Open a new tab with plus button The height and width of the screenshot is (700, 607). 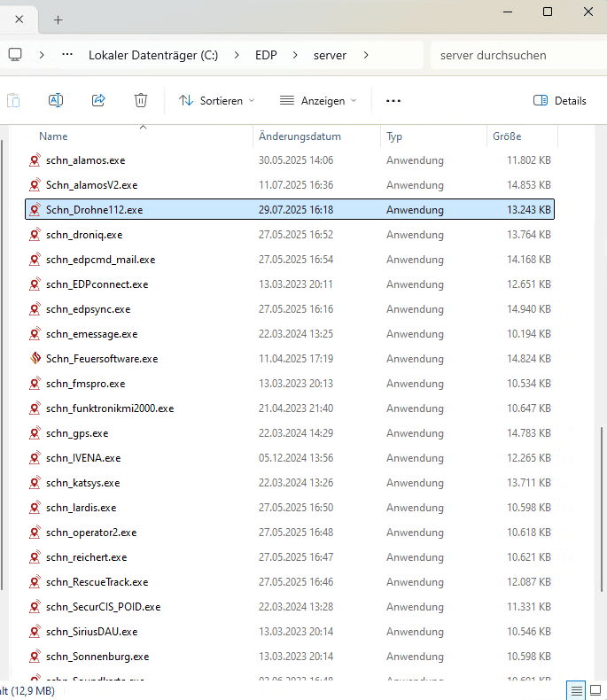coord(58,19)
